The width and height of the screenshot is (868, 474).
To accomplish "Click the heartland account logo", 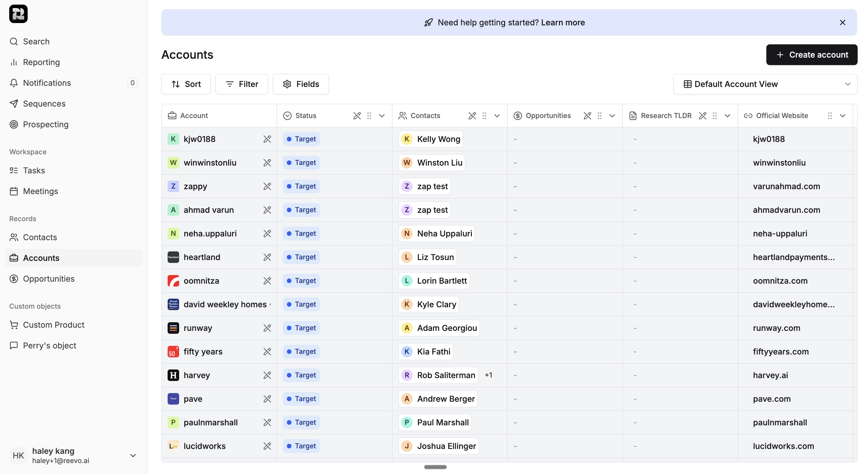I will (173, 257).
